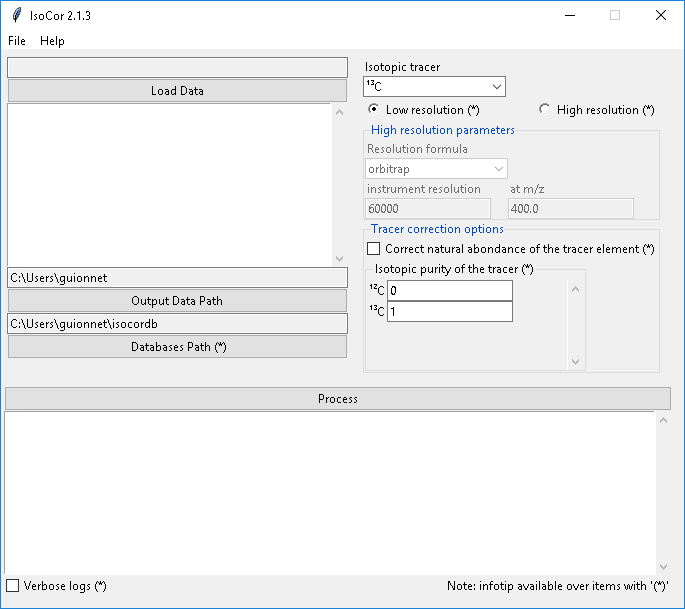Click the databases path field with isocordb
Image resolution: width=685 pixels, height=609 pixels.
(177, 324)
